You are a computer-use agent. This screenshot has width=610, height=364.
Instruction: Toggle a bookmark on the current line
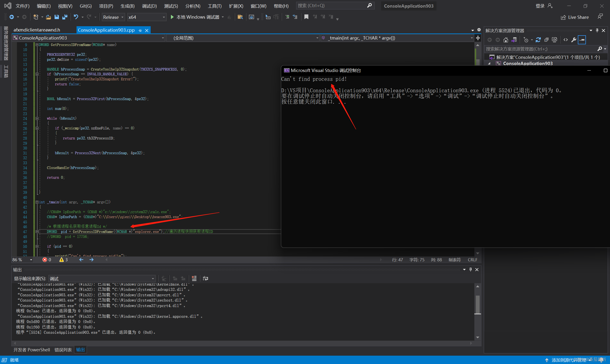pos(306,17)
